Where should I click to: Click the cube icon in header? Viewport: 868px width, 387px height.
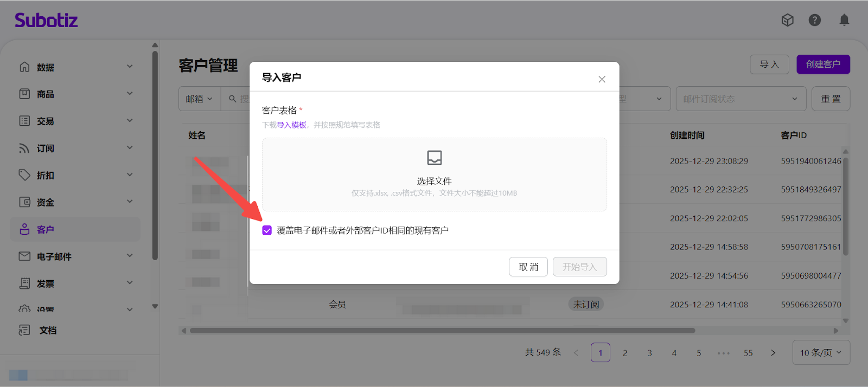787,20
